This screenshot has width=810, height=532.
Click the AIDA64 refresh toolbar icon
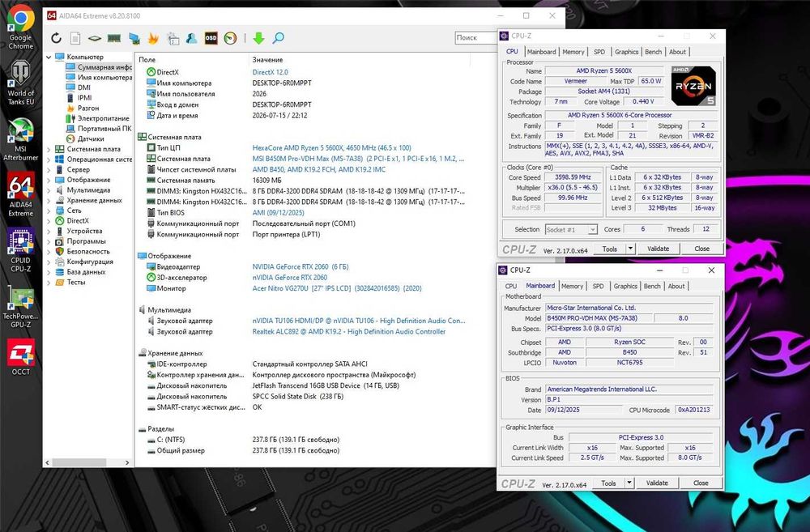point(57,38)
